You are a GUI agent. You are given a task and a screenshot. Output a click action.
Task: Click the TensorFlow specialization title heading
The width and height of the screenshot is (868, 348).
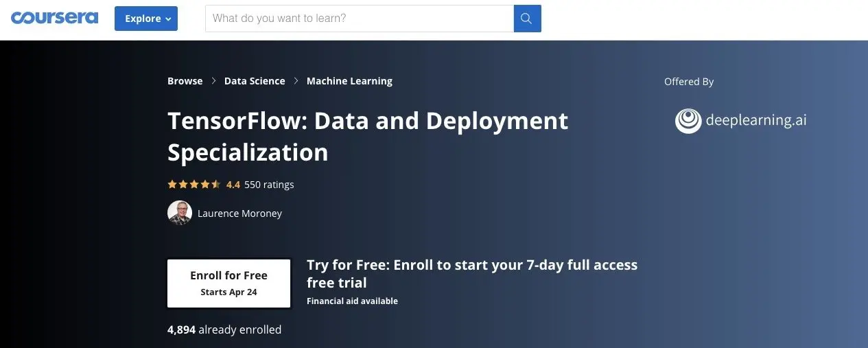(368, 136)
